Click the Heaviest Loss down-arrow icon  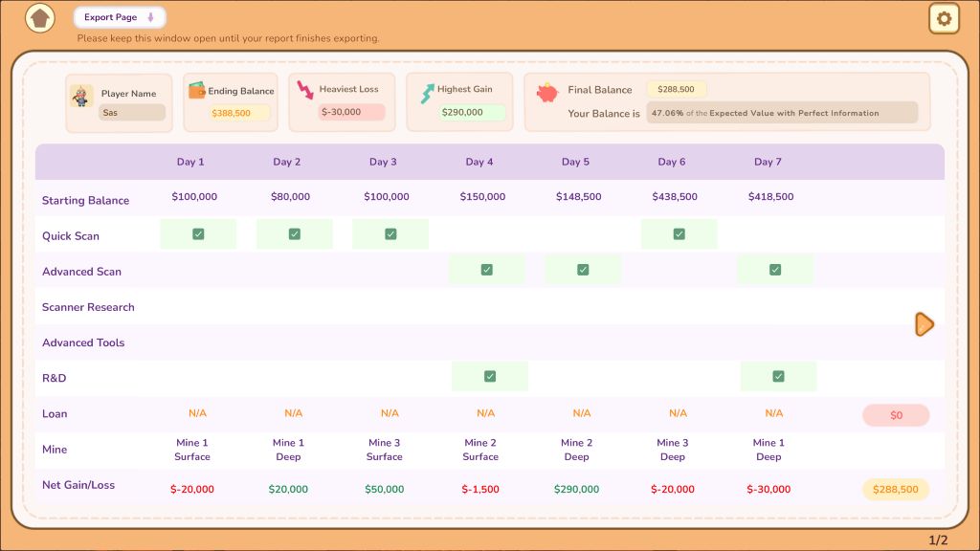(305, 90)
